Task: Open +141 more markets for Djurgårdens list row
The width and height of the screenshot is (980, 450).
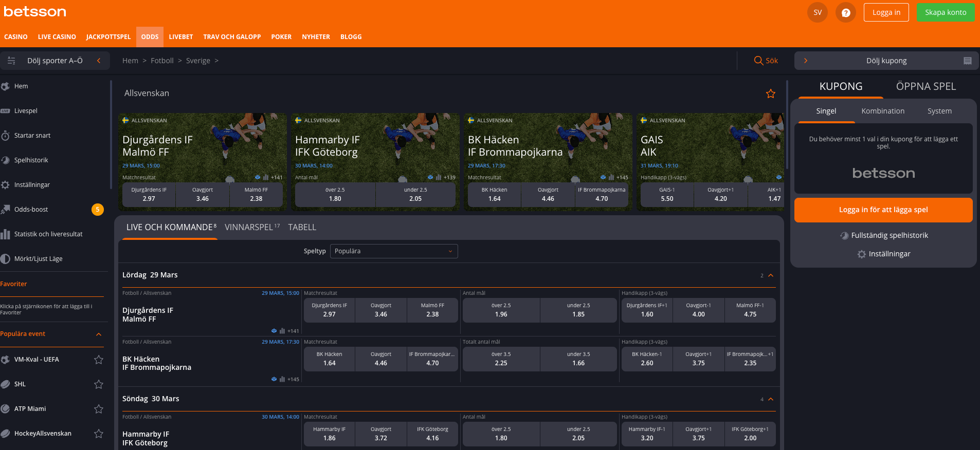Action: [293, 331]
